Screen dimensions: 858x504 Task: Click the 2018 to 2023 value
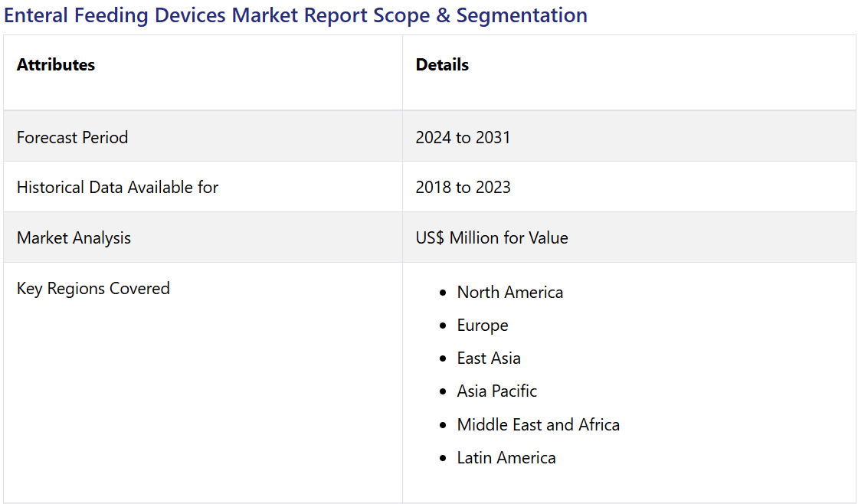point(463,187)
